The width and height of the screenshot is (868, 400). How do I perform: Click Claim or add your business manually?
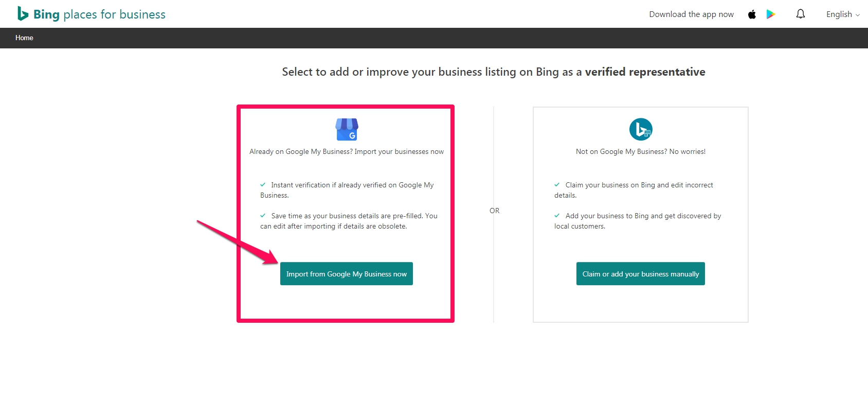tap(641, 274)
